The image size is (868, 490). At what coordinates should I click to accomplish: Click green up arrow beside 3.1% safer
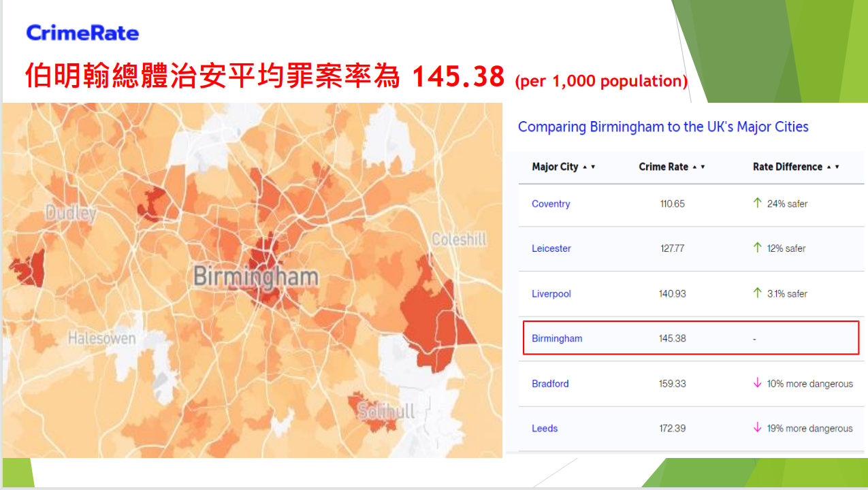tap(757, 293)
